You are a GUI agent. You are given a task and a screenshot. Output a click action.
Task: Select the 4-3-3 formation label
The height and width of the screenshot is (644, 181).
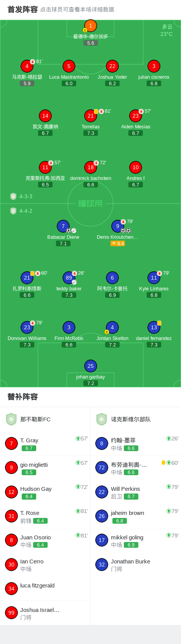coord(26,196)
